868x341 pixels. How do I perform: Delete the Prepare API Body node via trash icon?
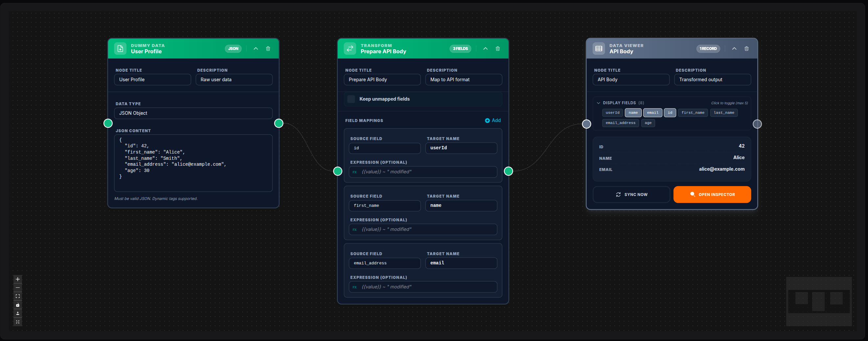498,49
